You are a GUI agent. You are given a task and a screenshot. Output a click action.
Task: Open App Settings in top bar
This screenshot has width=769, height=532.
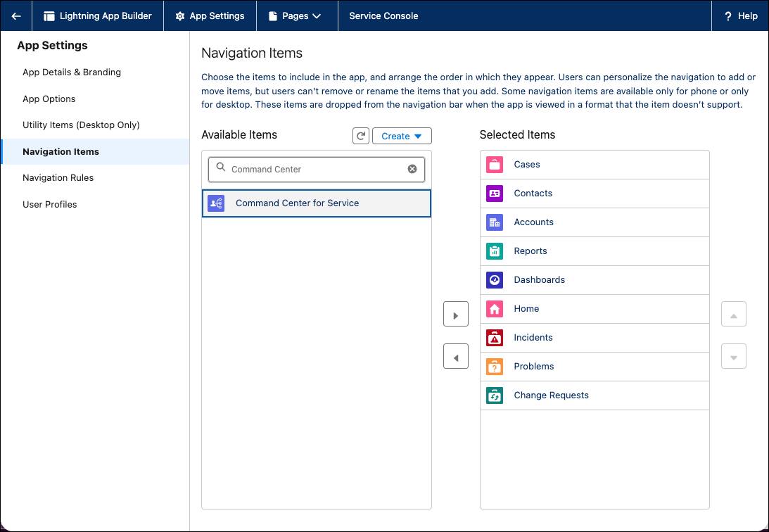[210, 16]
